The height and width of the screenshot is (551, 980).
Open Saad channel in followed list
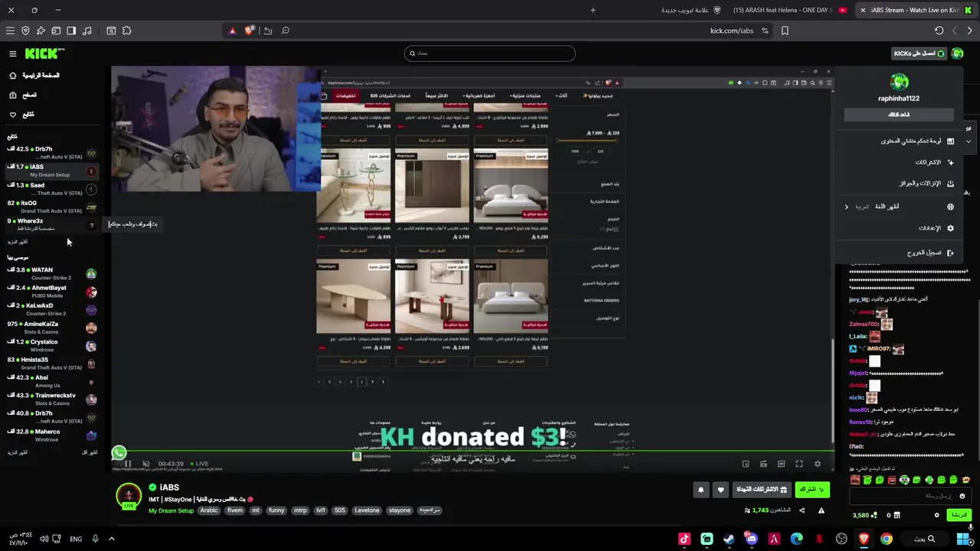point(51,188)
